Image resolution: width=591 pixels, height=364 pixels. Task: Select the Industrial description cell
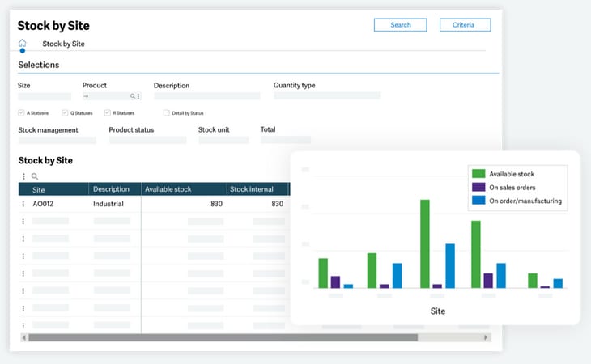[x=108, y=204]
